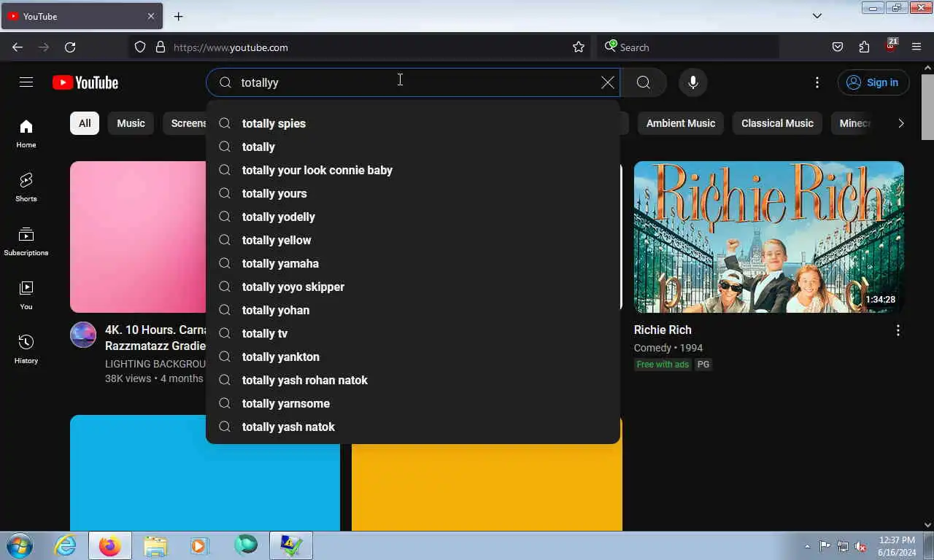The image size is (934, 560).
Task: Choose suggestion "totally yohan"
Action: tap(413, 310)
